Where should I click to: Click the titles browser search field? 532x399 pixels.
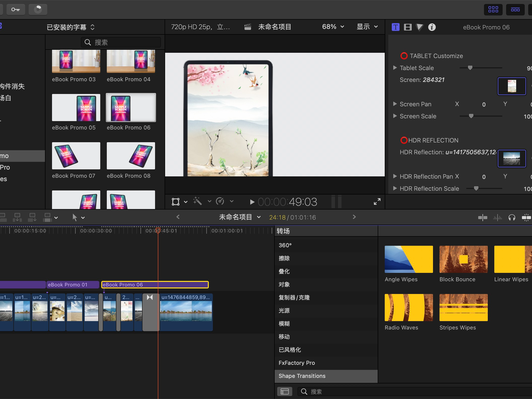point(121,42)
